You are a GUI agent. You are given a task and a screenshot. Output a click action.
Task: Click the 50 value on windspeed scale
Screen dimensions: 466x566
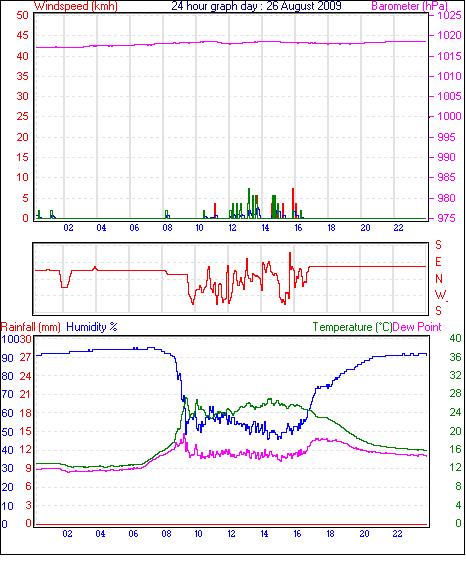coord(22,15)
